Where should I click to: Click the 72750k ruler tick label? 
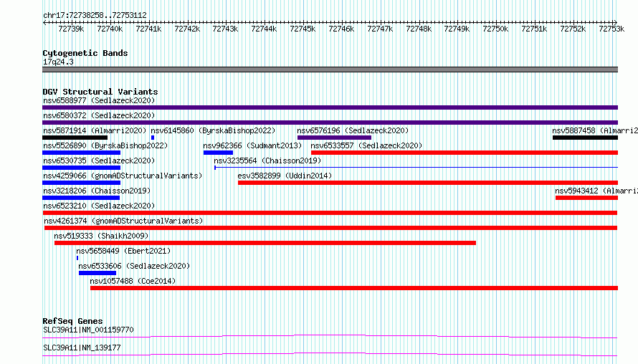(495, 29)
